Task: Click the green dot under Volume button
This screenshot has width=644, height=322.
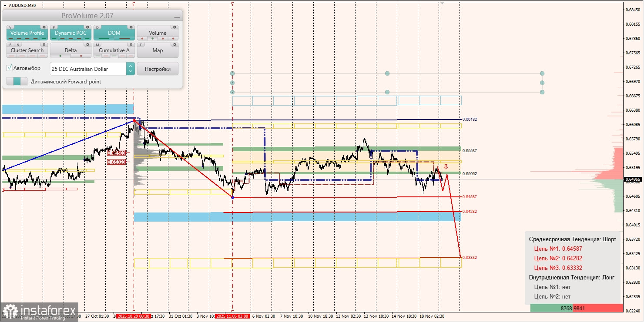Action: (x=152, y=38)
